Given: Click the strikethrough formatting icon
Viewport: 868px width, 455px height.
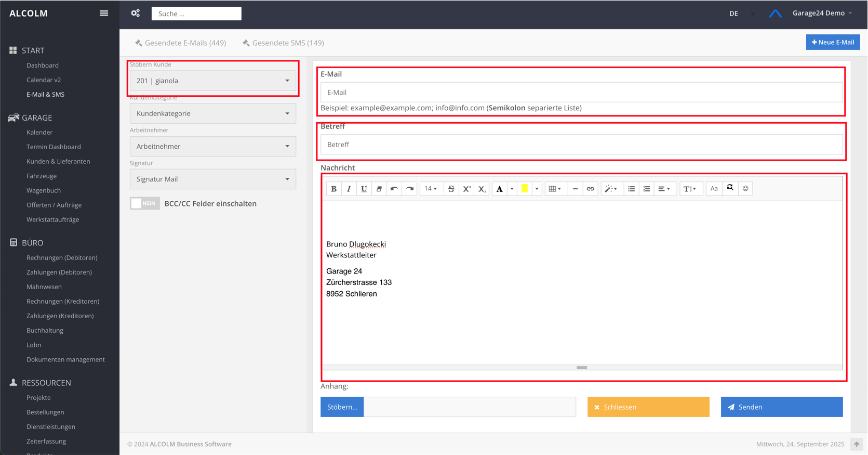Looking at the screenshot, I should 451,189.
